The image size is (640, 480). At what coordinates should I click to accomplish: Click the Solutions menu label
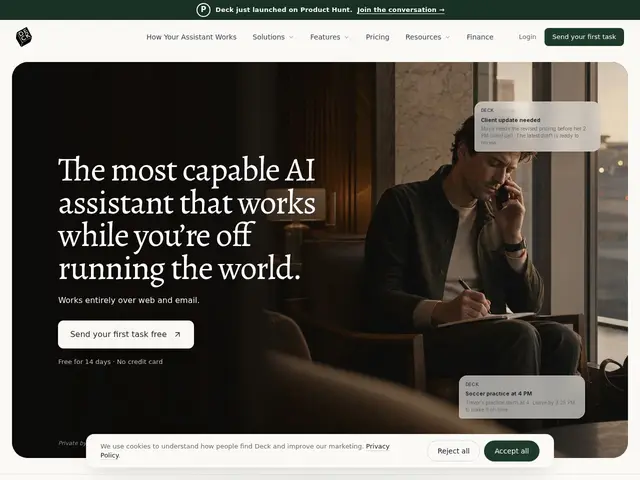coord(269,37)
